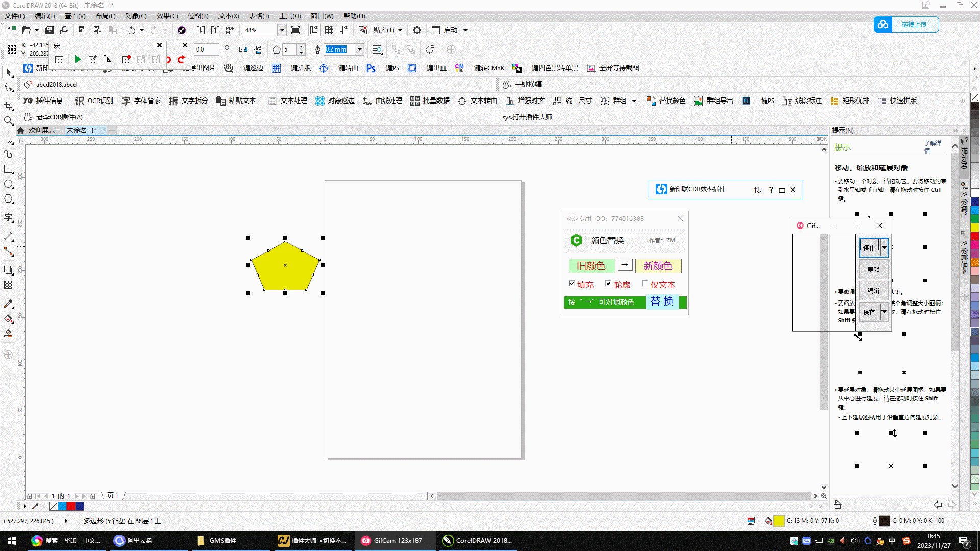The width and height of the screenshot is (980, 551).
Task: Open the Options gear icon
Action: (417, 30)
